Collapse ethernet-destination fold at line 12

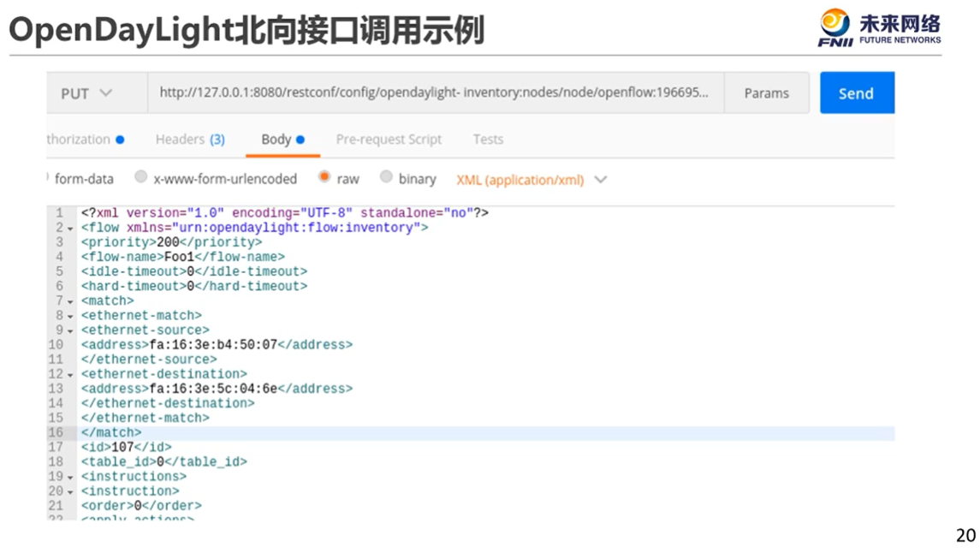pos(70,375)
